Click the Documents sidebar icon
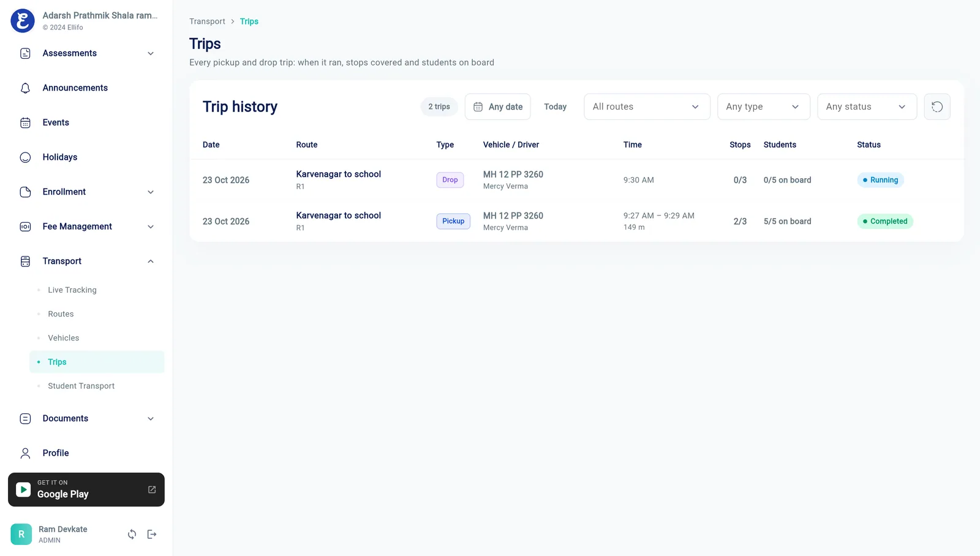980x556 pixels. (25, 419)
